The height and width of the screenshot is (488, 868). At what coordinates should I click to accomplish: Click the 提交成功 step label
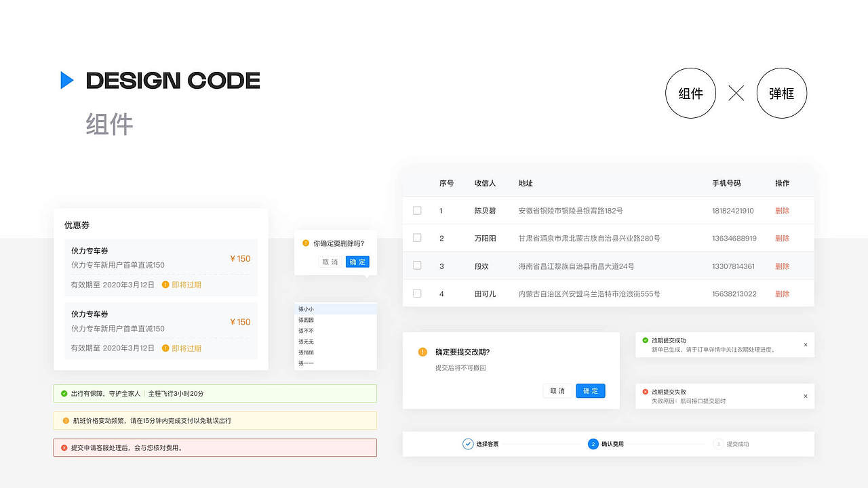point(738,444)
